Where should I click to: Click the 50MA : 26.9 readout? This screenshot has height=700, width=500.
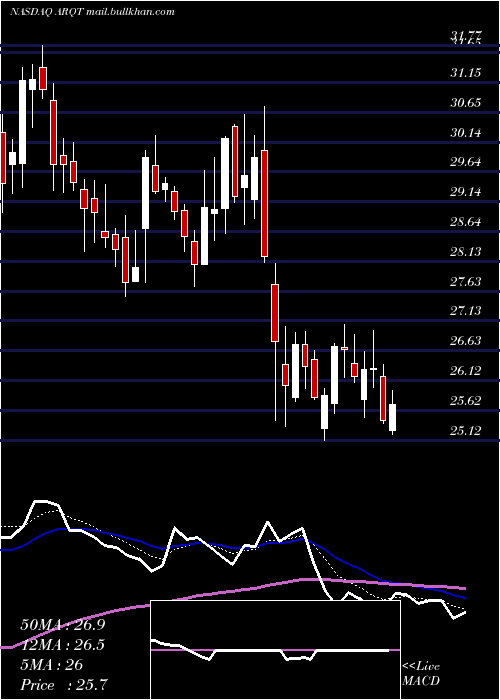point(63,625)
